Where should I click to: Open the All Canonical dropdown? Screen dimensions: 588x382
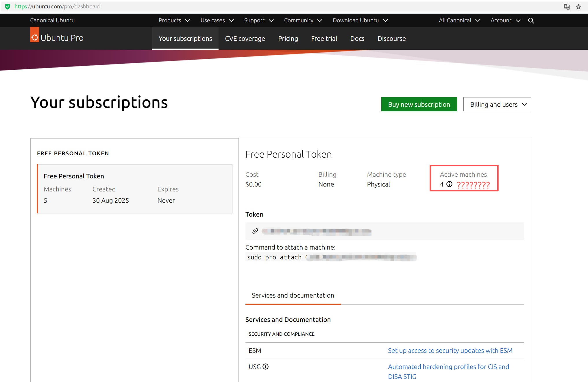pos(460,21)
